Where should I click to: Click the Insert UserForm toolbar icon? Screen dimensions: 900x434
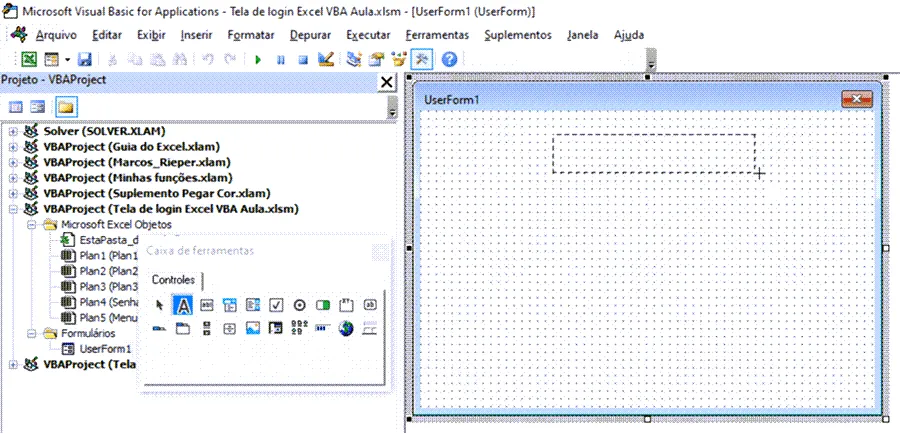point(52,59)
